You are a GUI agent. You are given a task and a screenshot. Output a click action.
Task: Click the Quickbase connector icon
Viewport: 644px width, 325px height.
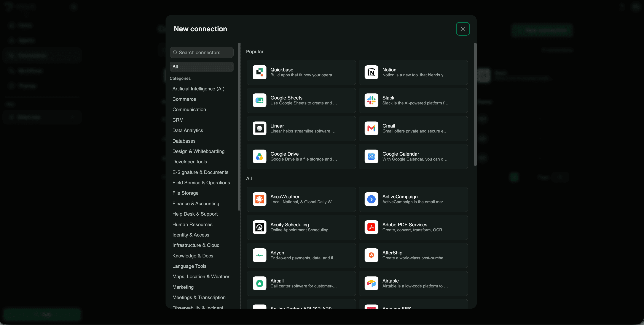[259, 72]
